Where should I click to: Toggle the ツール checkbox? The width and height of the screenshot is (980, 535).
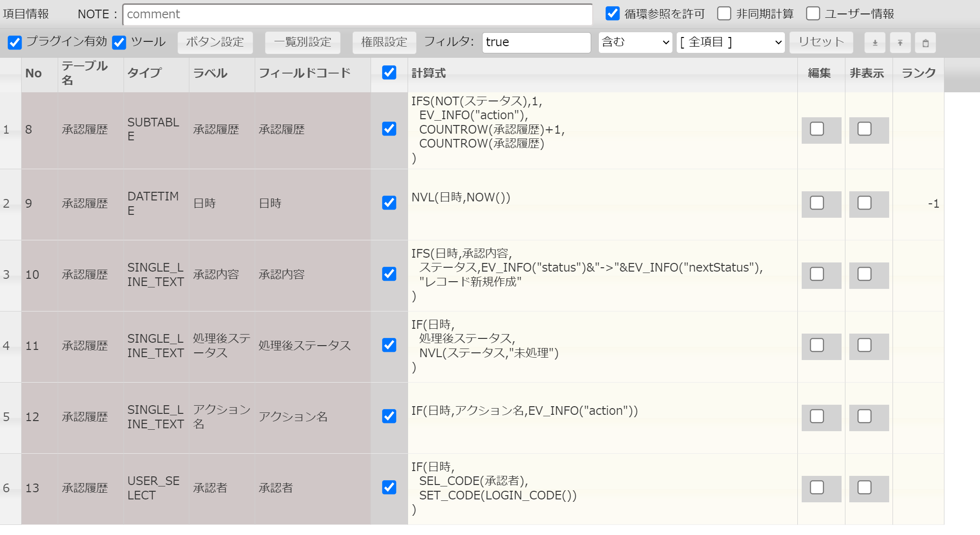tap(119, 42)
